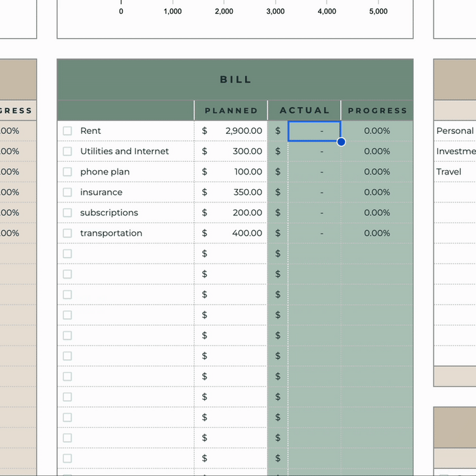The image size is (476, 476).
Task: Check the first empty row checkbox below transportation
Action: pos(67,254)
